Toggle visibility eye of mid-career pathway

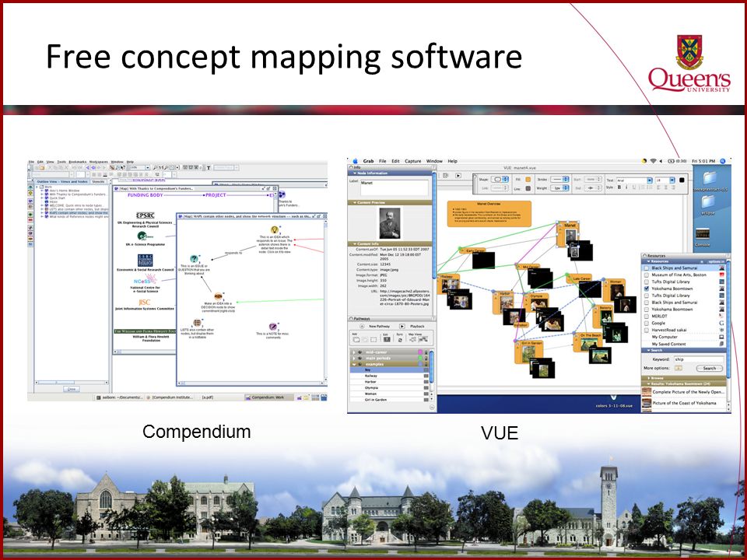pyautogui.click(x=360, y=352)
